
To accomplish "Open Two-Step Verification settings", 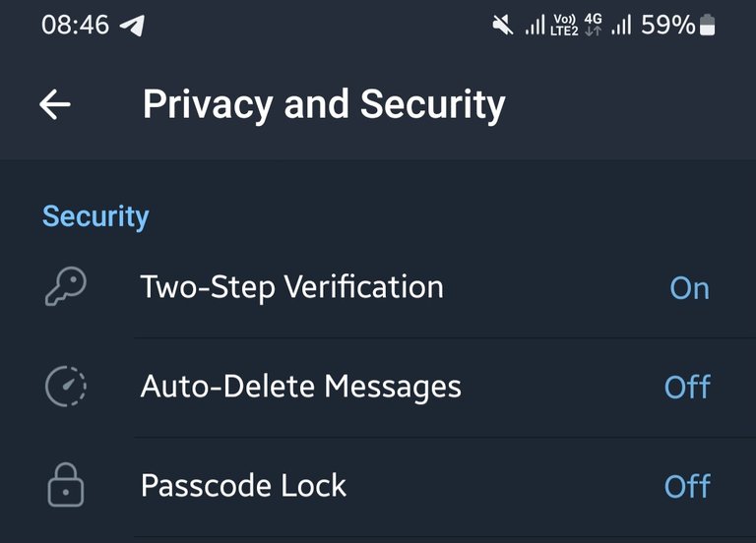I will pyautogui.click(x=378, y=288).
